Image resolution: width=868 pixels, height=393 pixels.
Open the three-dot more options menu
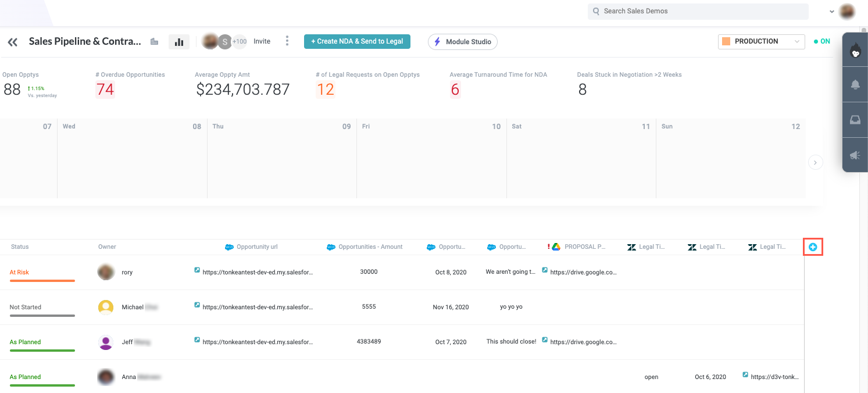(287, 41)
